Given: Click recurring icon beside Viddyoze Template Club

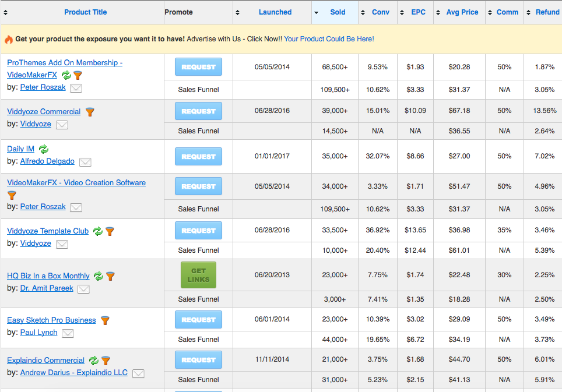Looking at the screenshot, I should point(98,232).
